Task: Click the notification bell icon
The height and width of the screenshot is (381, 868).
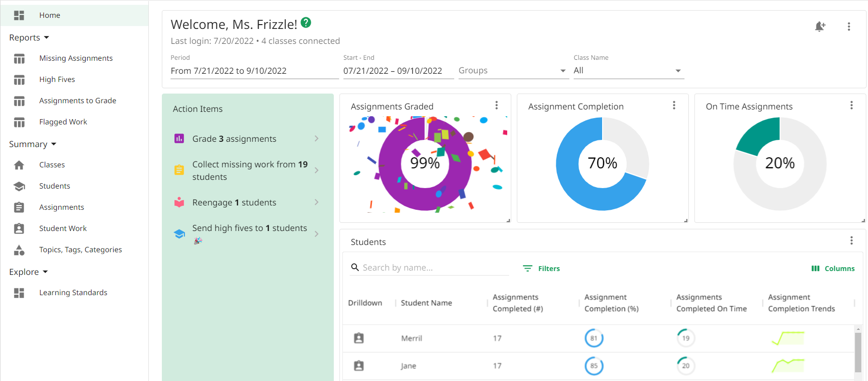Action: click(x=819, y=27)
